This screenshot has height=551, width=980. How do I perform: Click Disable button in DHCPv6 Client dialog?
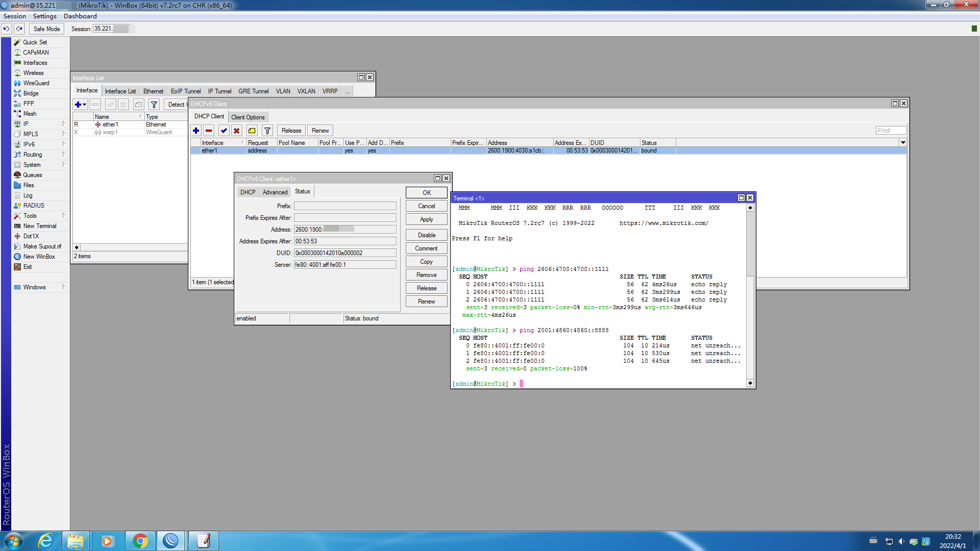coord(427,235)
